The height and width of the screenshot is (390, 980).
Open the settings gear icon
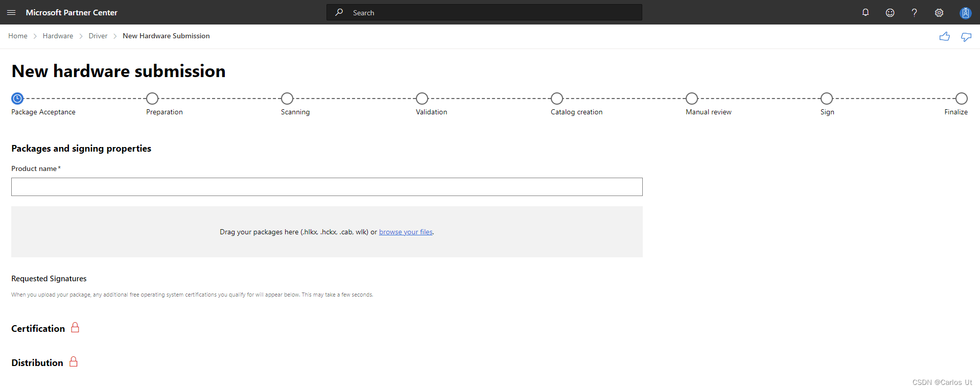point(939,12)
